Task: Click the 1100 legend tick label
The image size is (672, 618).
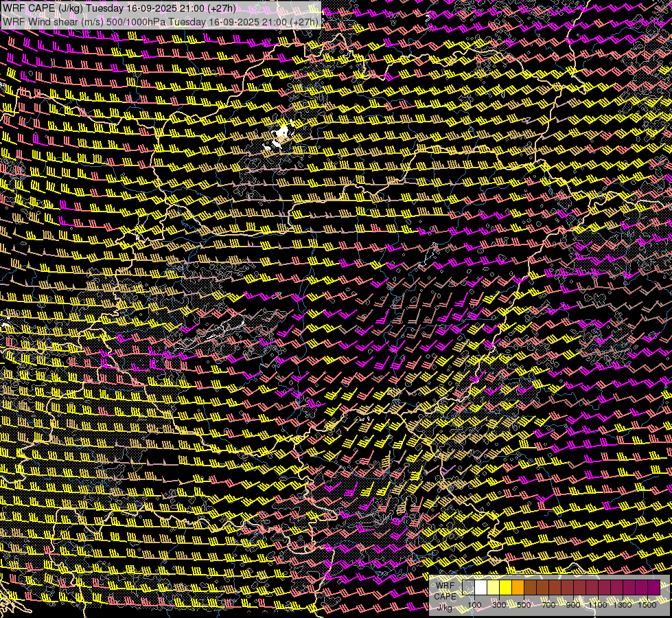Action: click(x=598, y=605)
